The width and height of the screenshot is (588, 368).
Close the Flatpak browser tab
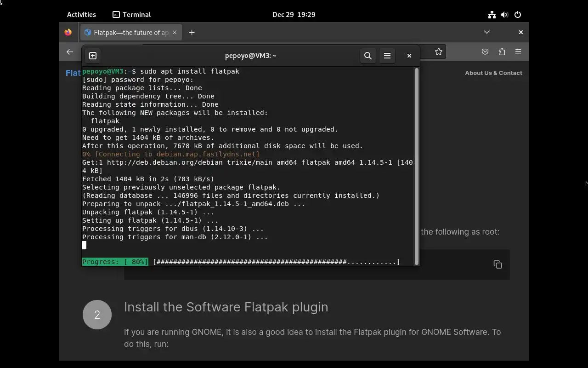(175, 32)
